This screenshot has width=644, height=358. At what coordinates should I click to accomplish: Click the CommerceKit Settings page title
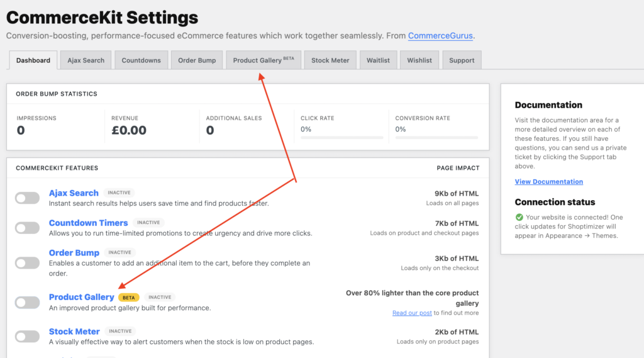point(102,17)
